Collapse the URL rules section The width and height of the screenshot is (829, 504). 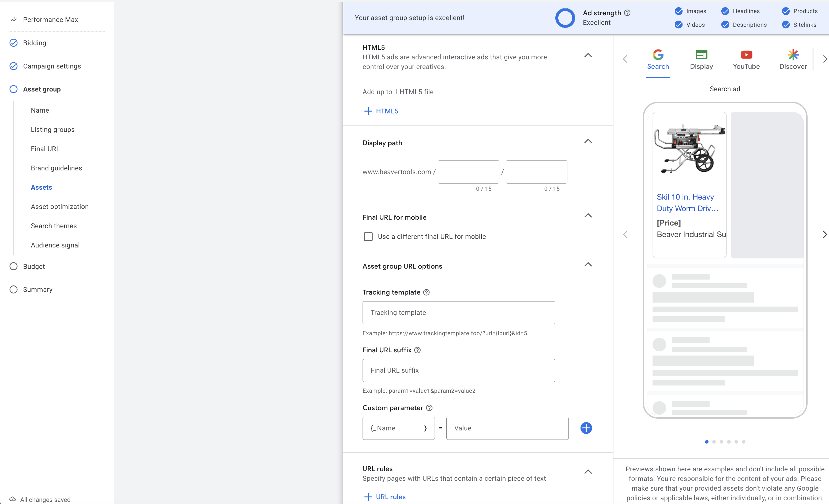tap(588, 472)
